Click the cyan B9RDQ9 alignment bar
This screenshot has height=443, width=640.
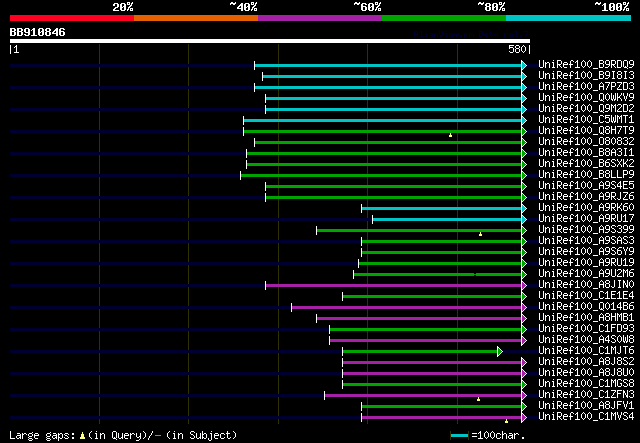pos(388,65)
